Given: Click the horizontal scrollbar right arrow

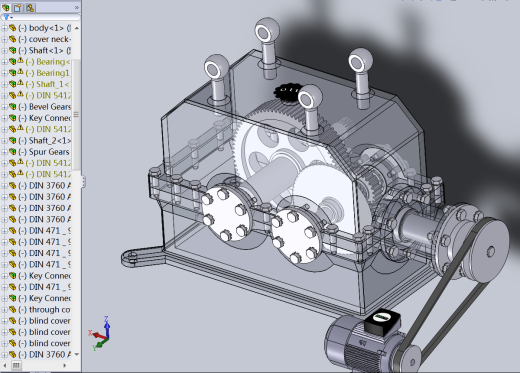Looking at the screenshot, I should [x=65, y=365].
